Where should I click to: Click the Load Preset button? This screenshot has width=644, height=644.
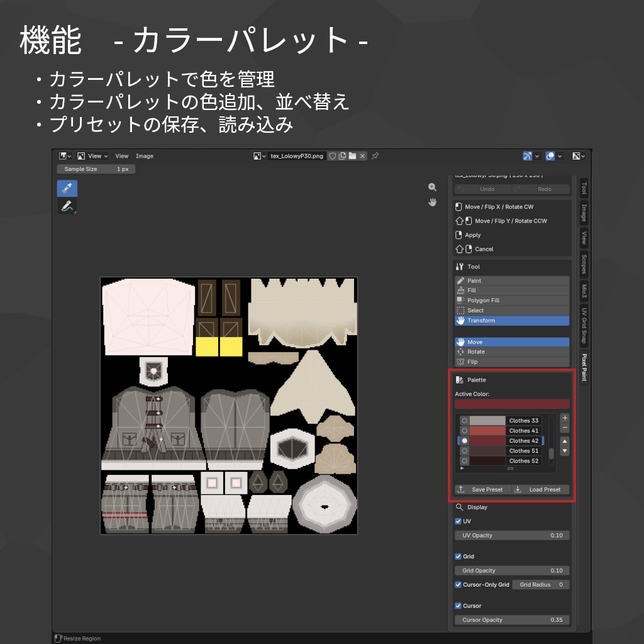541,489
